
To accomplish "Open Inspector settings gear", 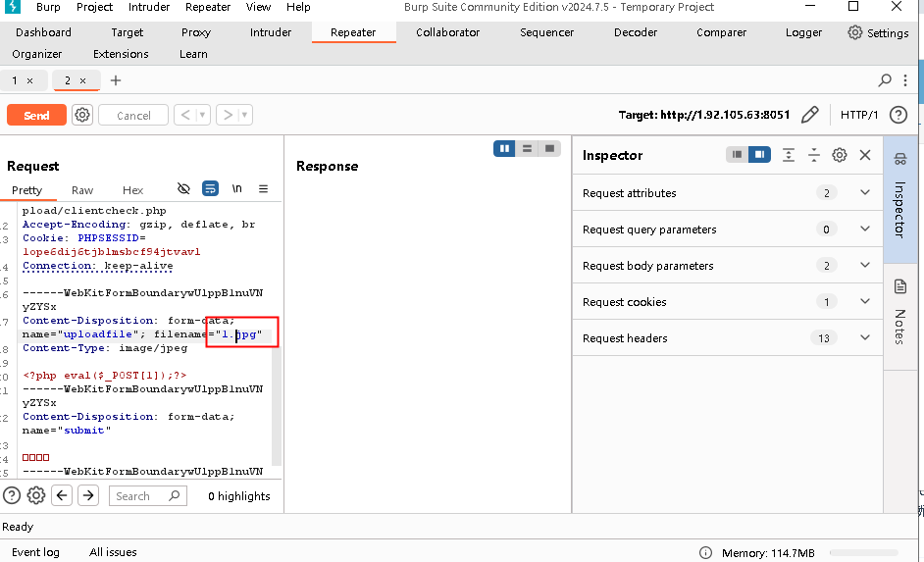I will click(839, 155).
